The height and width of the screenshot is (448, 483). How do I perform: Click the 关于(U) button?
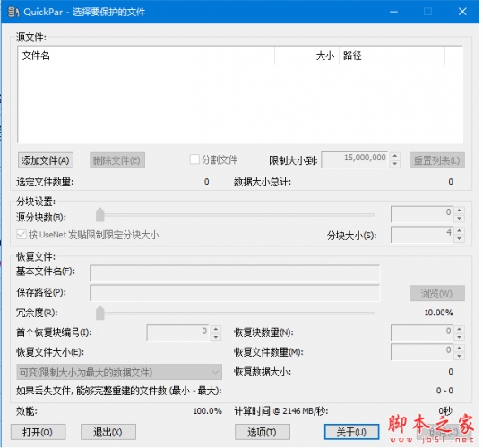(351, 432)
